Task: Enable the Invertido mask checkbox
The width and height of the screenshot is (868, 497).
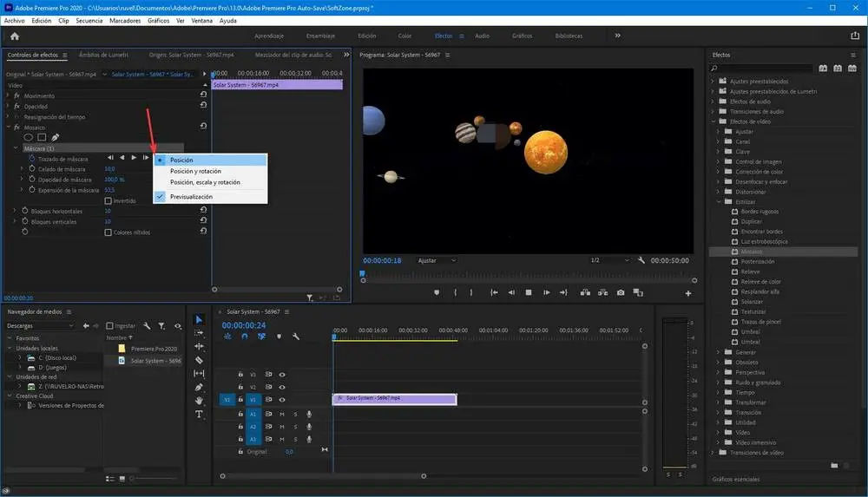Action: pyautogui.click(x=108, y=200)
